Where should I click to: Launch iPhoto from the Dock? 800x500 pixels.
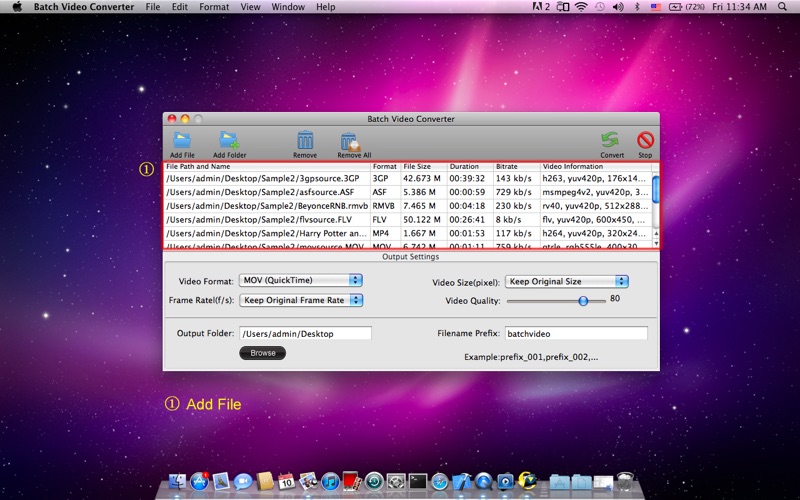pyautogui.click(x=308, y=481)
